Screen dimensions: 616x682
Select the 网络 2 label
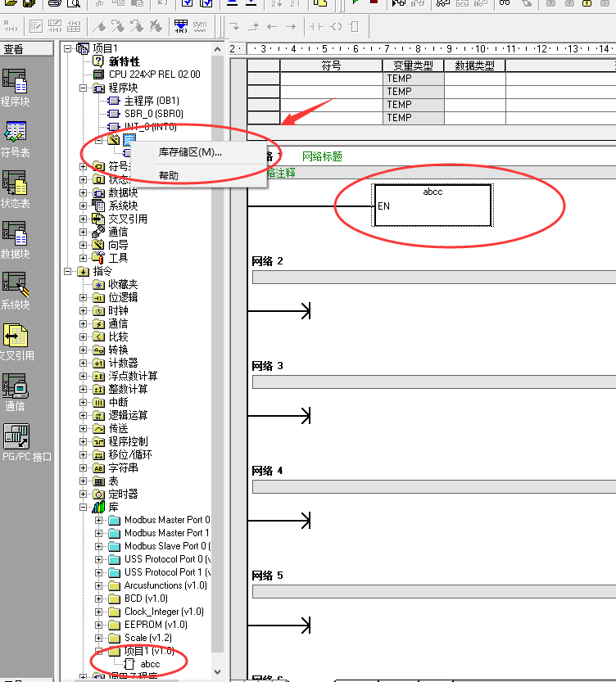click(x=268, y=261)
